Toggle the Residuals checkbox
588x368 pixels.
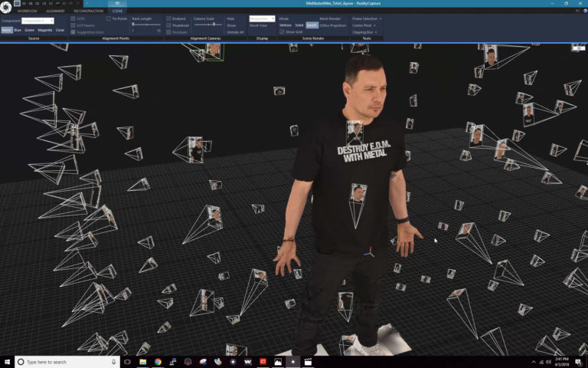pyautogui.click(x=168, y=32)
